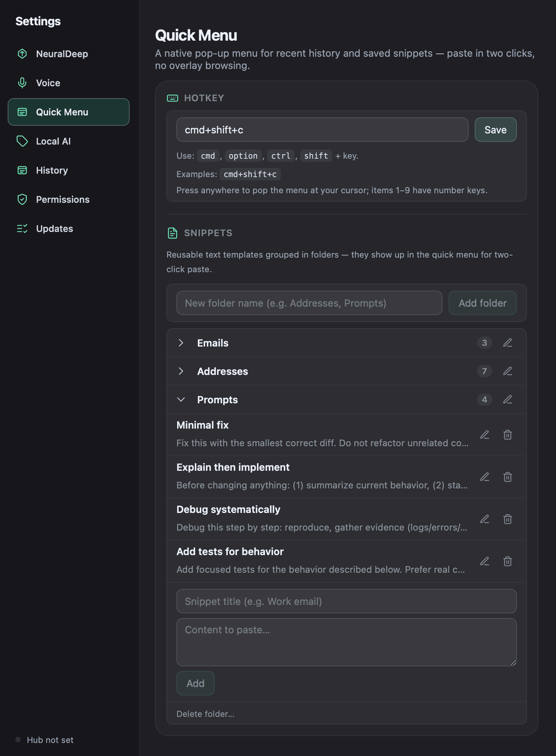
Task: Click the Addresses folder name
Action: click(x=222, y=371)
